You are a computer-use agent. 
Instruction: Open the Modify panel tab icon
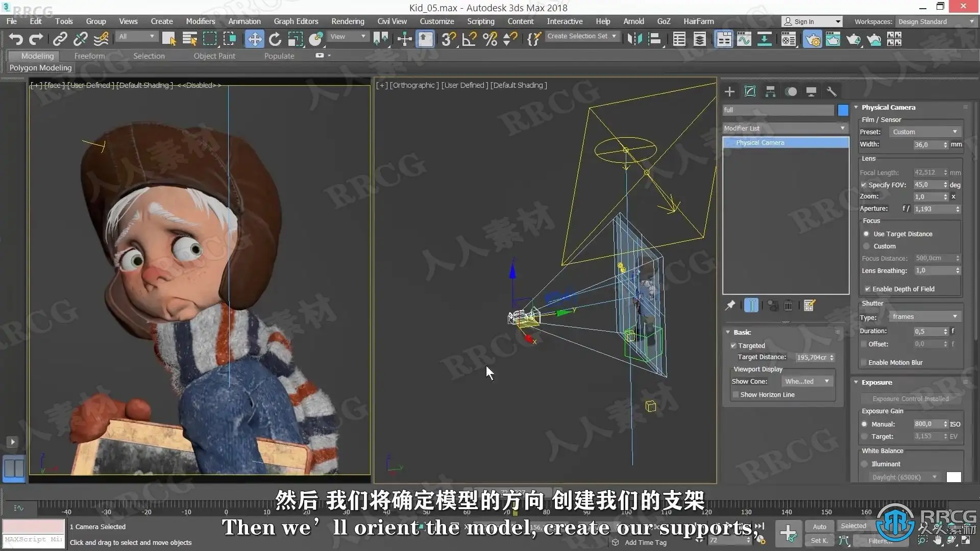[x=750, y=91]
